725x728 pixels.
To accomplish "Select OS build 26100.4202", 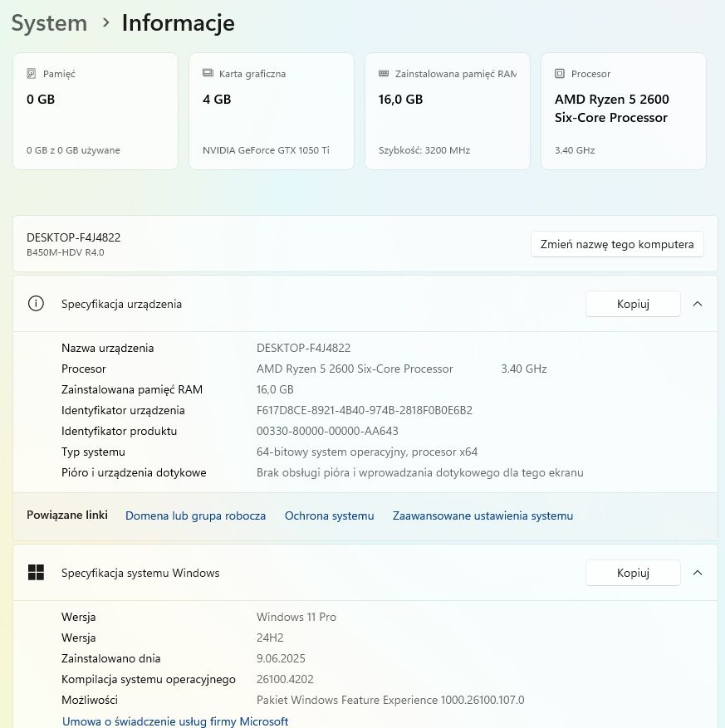I will pyautogui.click(x=285, y=679).
